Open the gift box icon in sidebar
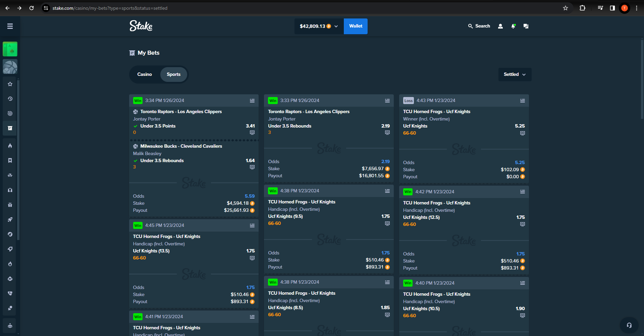Viewport: 644px width, 336px height. click(10, 205)
